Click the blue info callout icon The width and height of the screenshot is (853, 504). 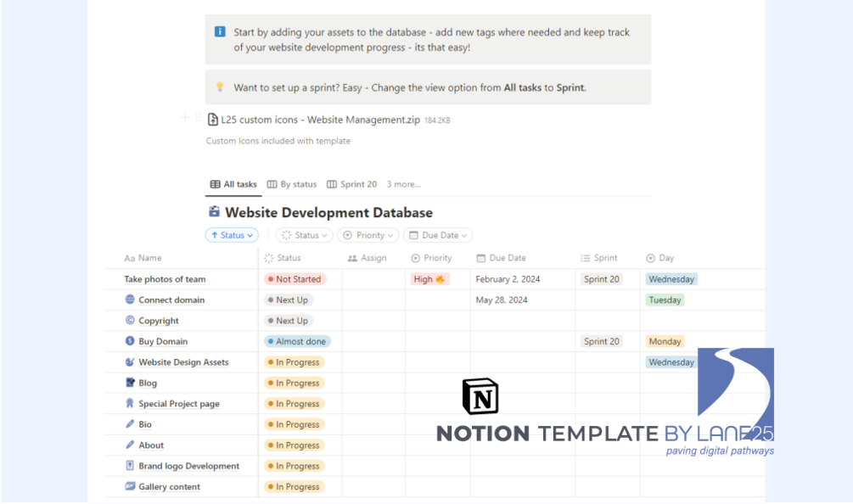[x=220, y=31]
